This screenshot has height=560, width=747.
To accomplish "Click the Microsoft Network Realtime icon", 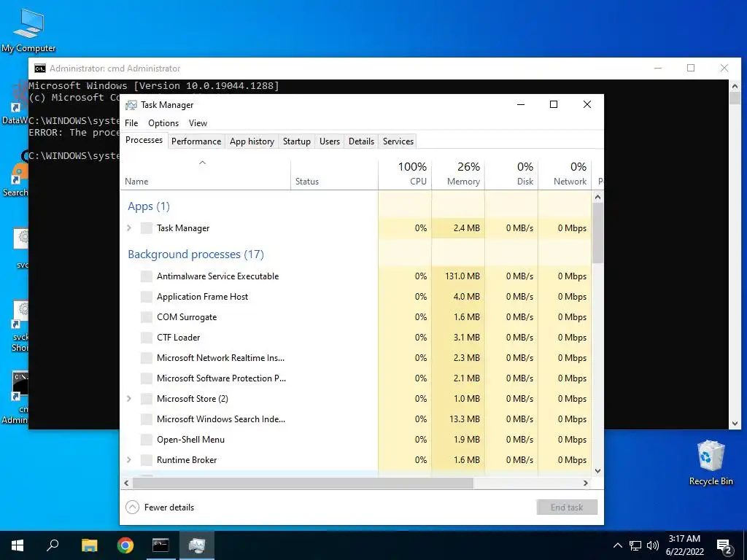I will pyautogui.click(x=147, y=358).
